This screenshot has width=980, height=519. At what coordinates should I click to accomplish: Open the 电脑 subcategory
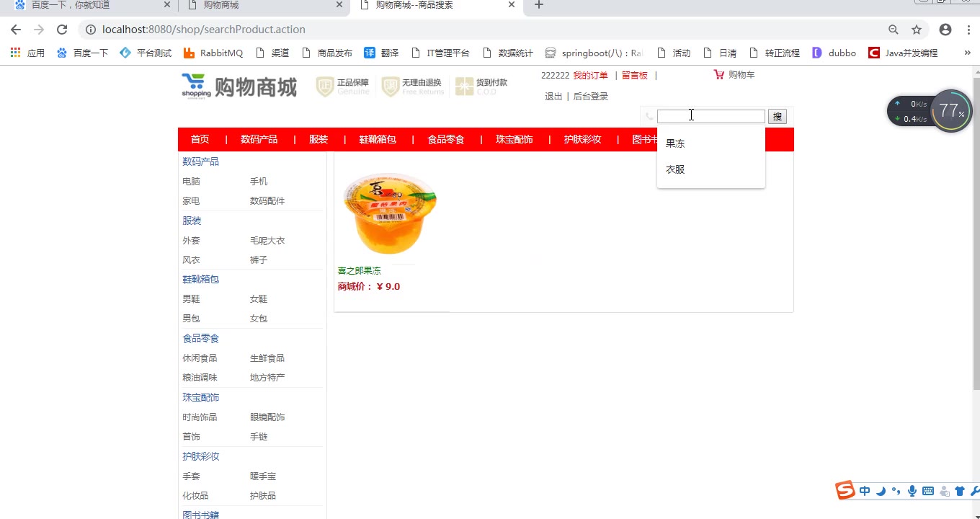(x=191, y=182)
